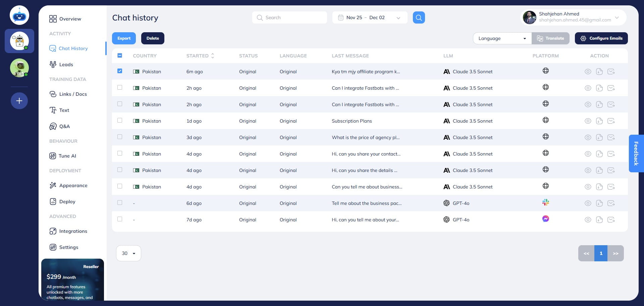
Task: Open the Language filter dropdown
Action: (502, 38)
